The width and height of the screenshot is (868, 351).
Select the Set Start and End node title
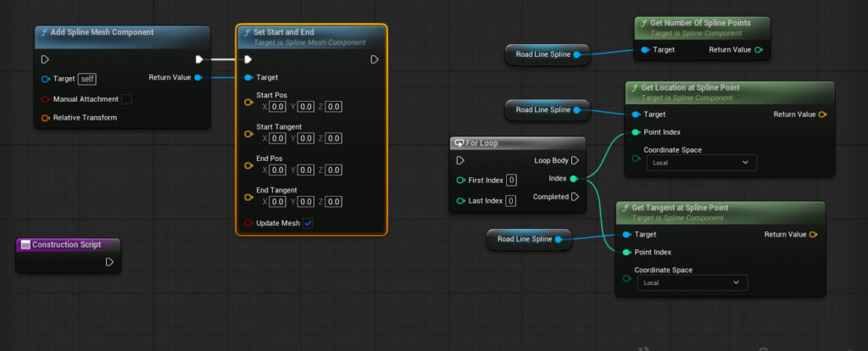pyautogui.click(x=288, y=32)
